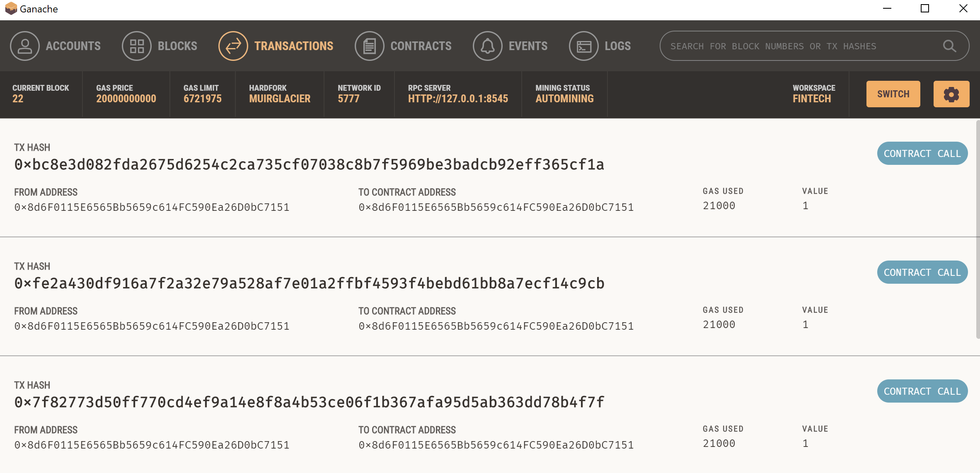Open settings with the gear icon
This screenshot has height=473, width=980.
click(951, 94)
